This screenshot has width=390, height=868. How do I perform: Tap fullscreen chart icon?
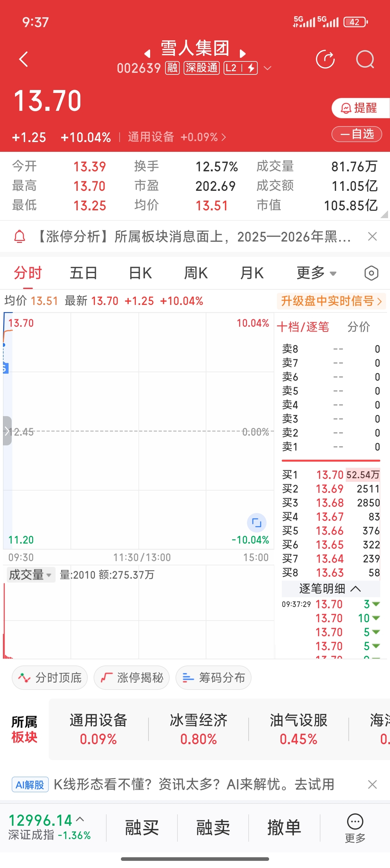tap(257, 523)
